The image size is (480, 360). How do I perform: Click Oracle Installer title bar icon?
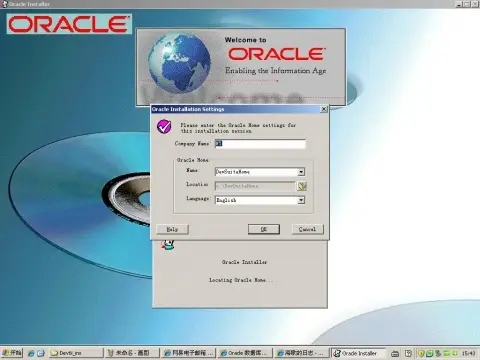[5, 4]
